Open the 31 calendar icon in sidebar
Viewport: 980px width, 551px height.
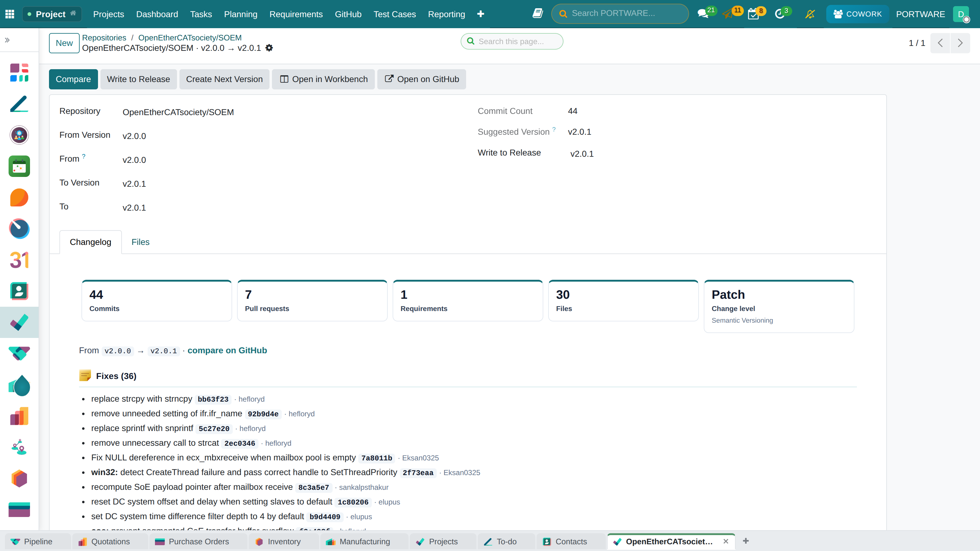point(19,260)
